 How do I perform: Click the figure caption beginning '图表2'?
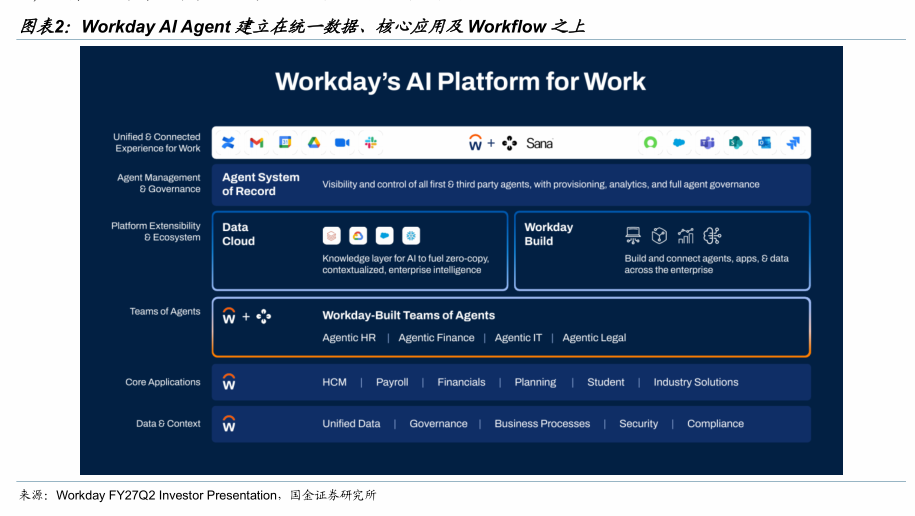[x=302, y=26]
